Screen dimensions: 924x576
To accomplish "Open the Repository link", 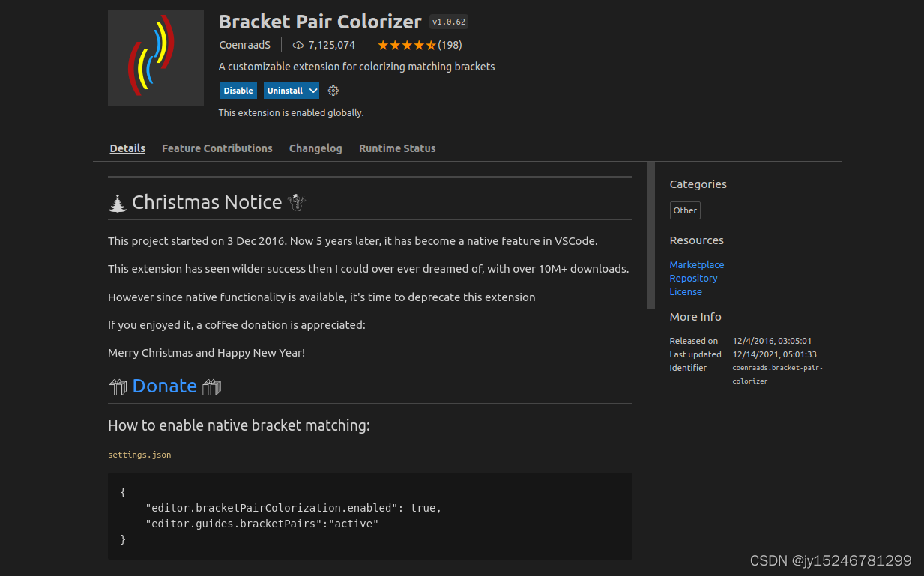I will 693,278.
